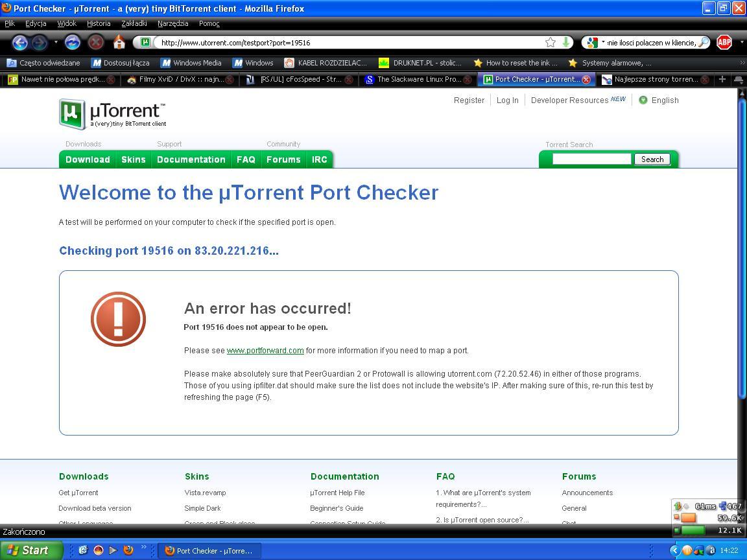Click the µTorrent site identity icon in address bar
Screen dimensions: 747x560
tap(145, 42)
